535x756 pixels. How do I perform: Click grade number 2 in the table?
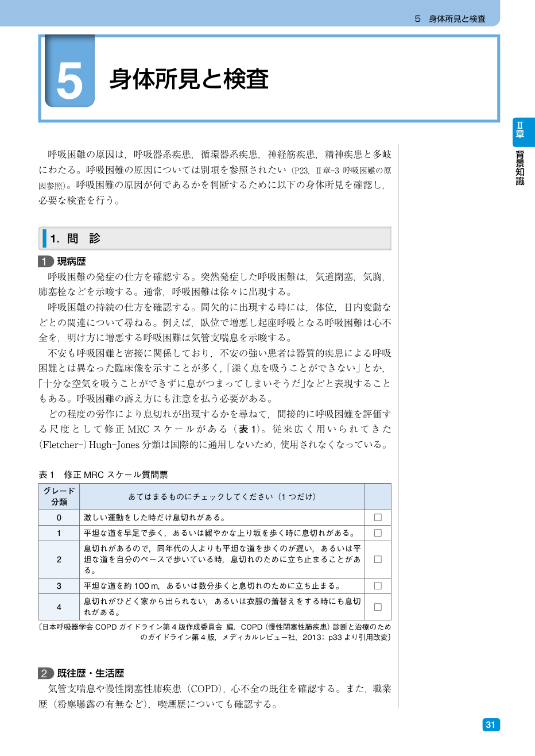click(x=59, y=559)
